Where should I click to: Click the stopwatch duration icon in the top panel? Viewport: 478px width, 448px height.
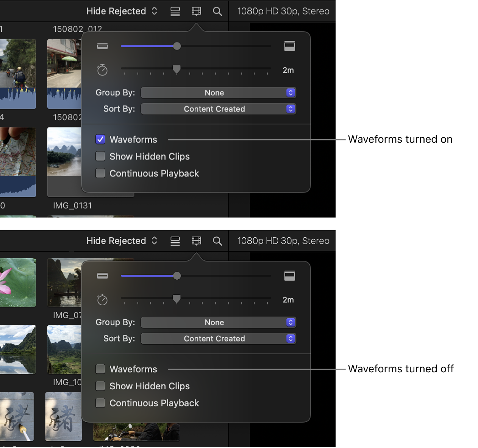102,70
